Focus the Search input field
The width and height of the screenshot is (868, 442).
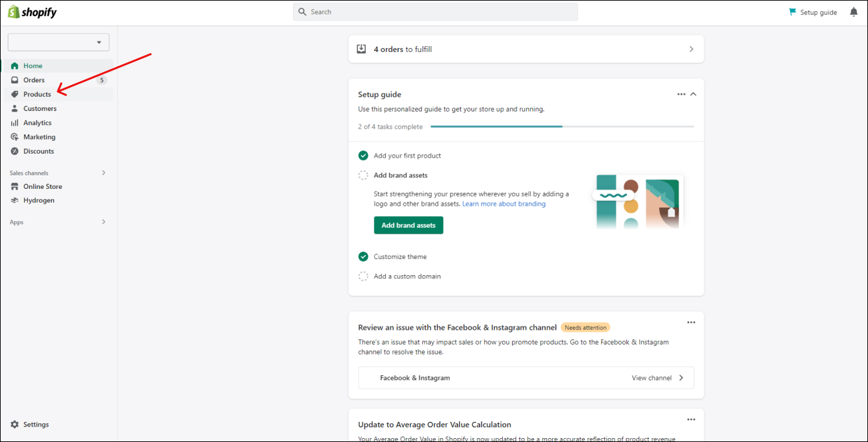coord(435,12)
